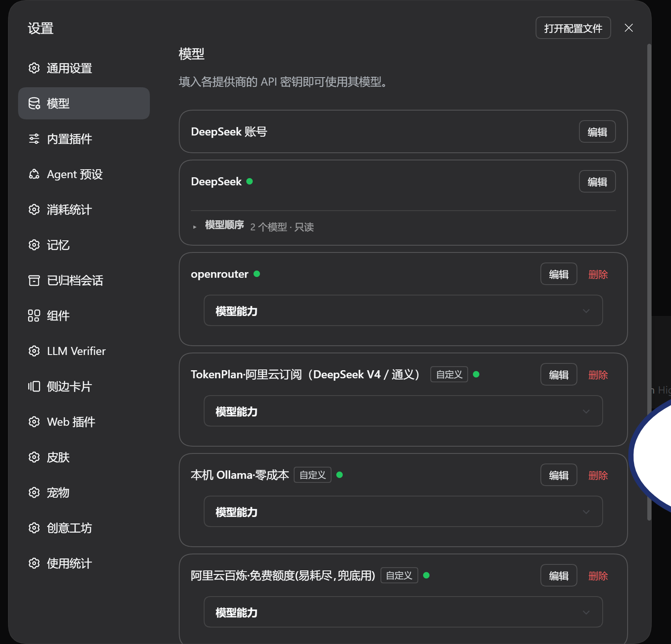The width and height of the screenshot is (671, 644).
Task: Expand 模型能力 dropdown under TokenPlan·阿里云订阅
Action: 403,411
